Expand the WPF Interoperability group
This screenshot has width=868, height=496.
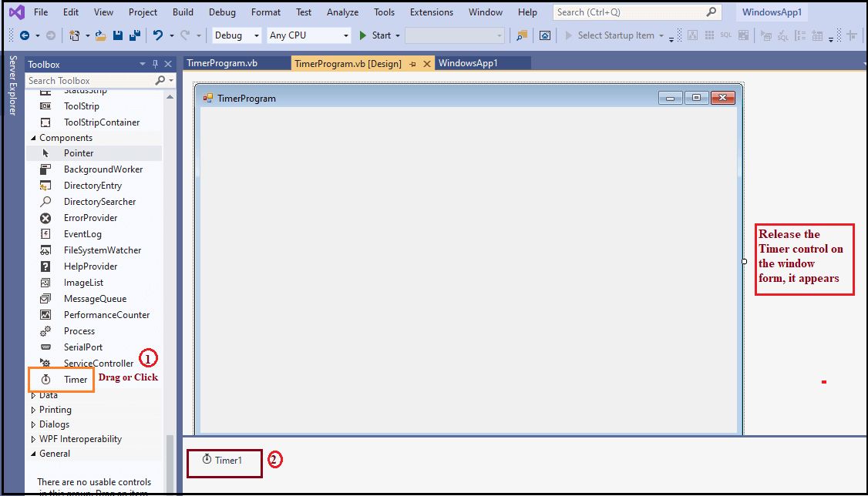coord(33,439)
